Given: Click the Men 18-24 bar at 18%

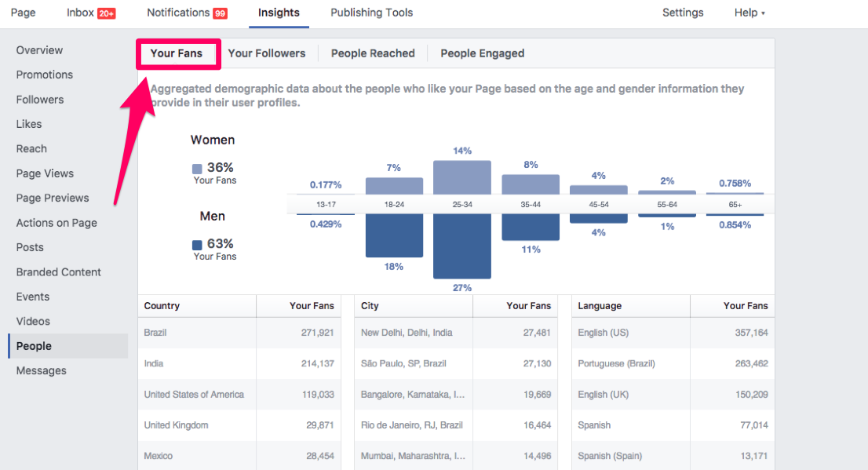Looking at the screenshot, I should click(394, 235).
